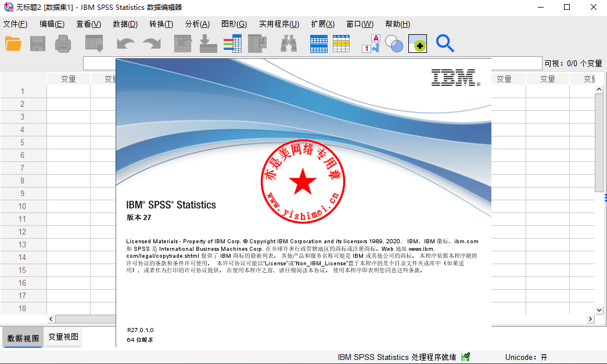
Task: Save the dataset using the floppy disk icon
Action: click(38, 44)
